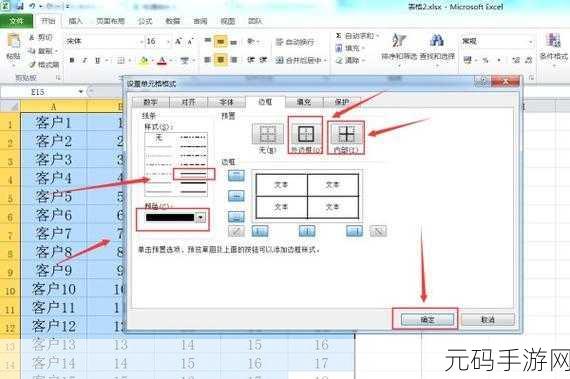The width and height of the screenshot is (570, 379).
Task: Click the Conditional Formatting (条件格式) icon
Action: [554, 40]
